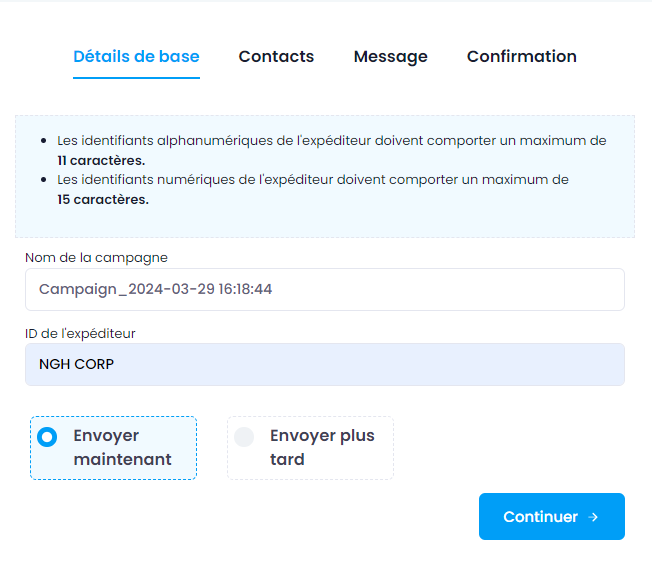Click the bold "11 caractères" text
652x561 pixels.
click(x=101, y=160)
